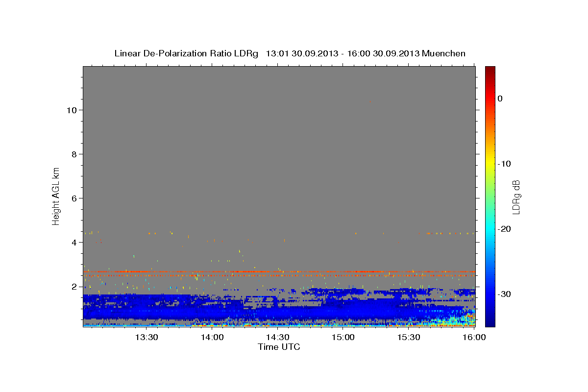Click the colorbar value 0
Viewport: 588px width, 392px height.
(x=500, y=98)
